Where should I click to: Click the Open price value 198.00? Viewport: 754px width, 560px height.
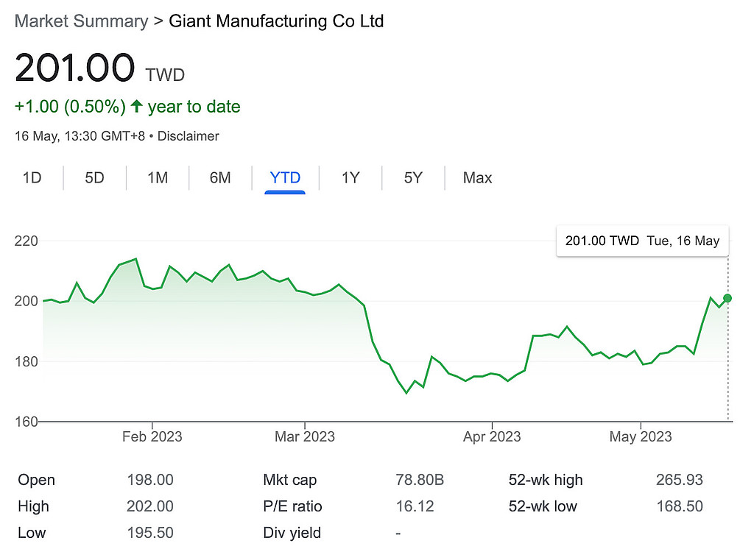point(150,481)
